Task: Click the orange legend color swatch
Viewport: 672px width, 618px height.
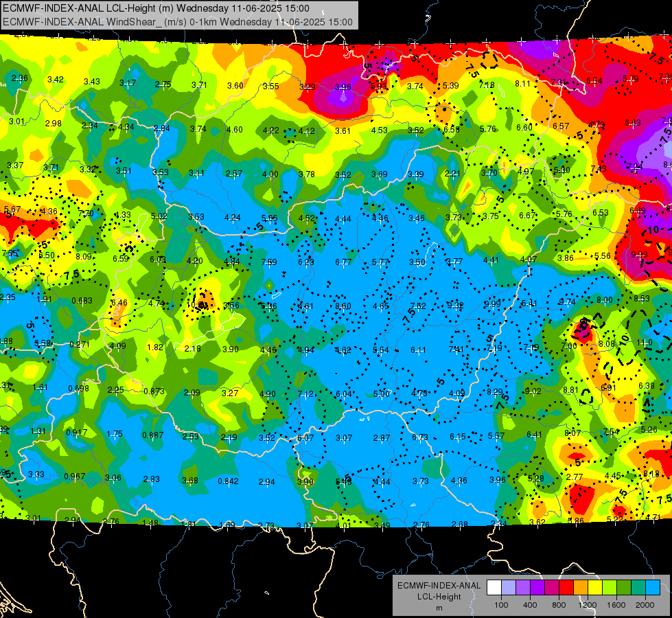Action: point(581,588)
